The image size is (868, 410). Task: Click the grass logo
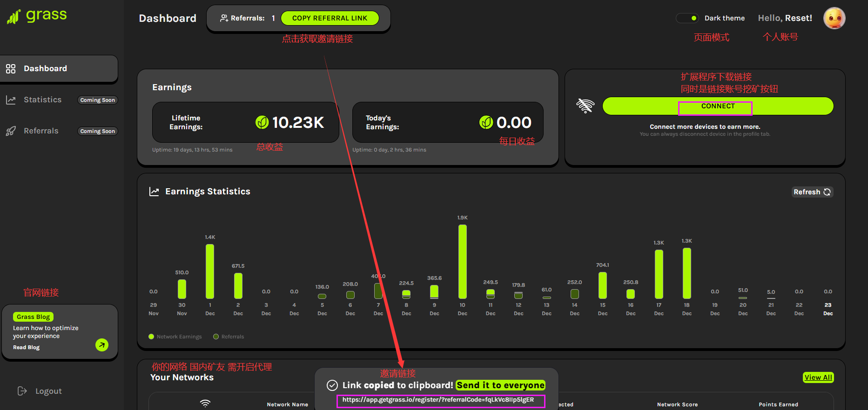[x=37, y=16]
